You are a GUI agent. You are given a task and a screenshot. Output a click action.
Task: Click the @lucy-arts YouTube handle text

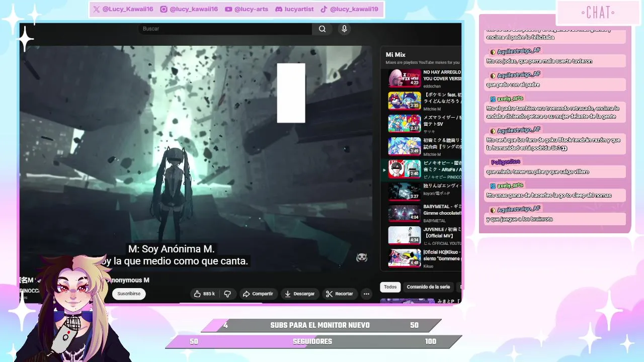click(x=251, y=9)
